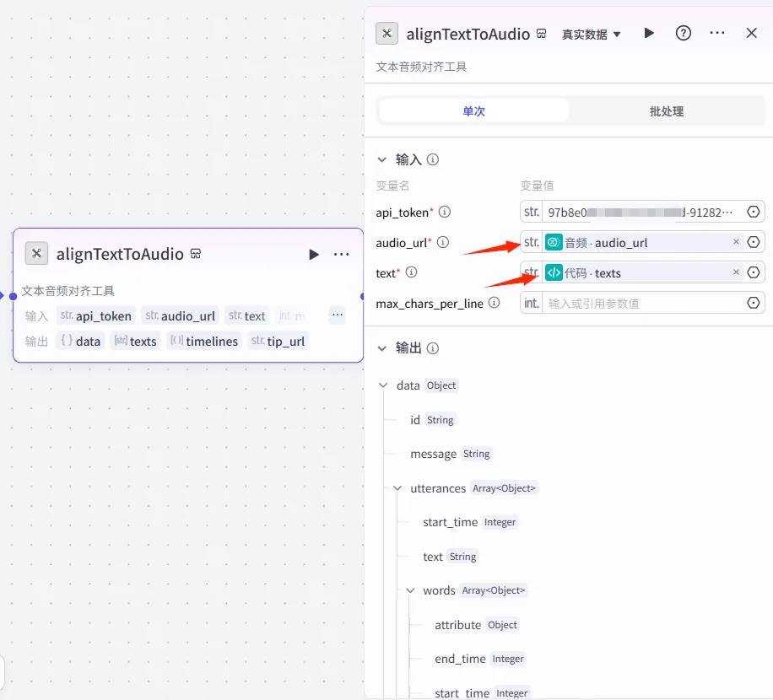Run the node from panel header play button
The image size is (773, 700).
[649, 33]
